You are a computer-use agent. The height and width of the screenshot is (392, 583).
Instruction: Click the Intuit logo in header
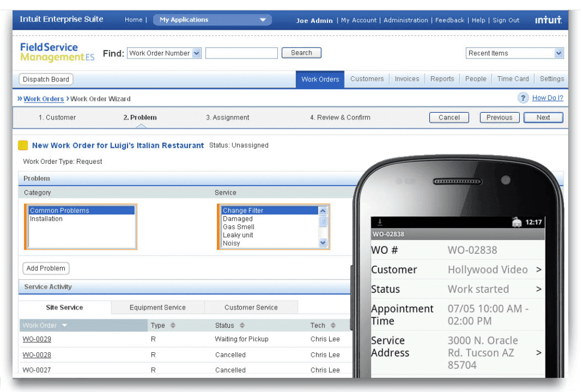[548, 20]
